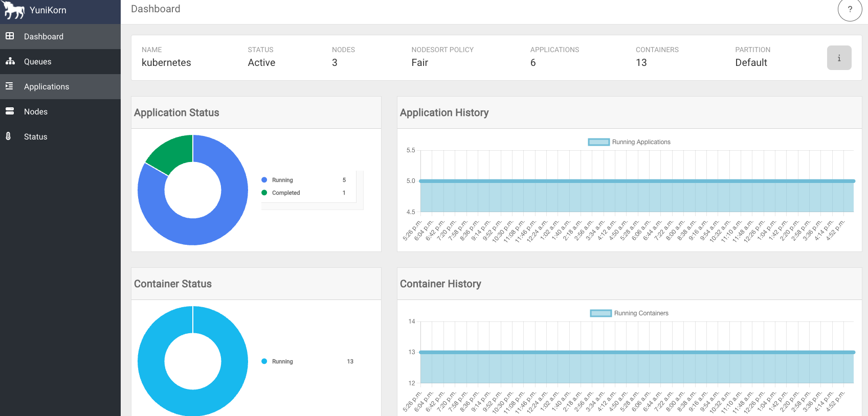Select the green Completed donut segment

click(172, 153)
